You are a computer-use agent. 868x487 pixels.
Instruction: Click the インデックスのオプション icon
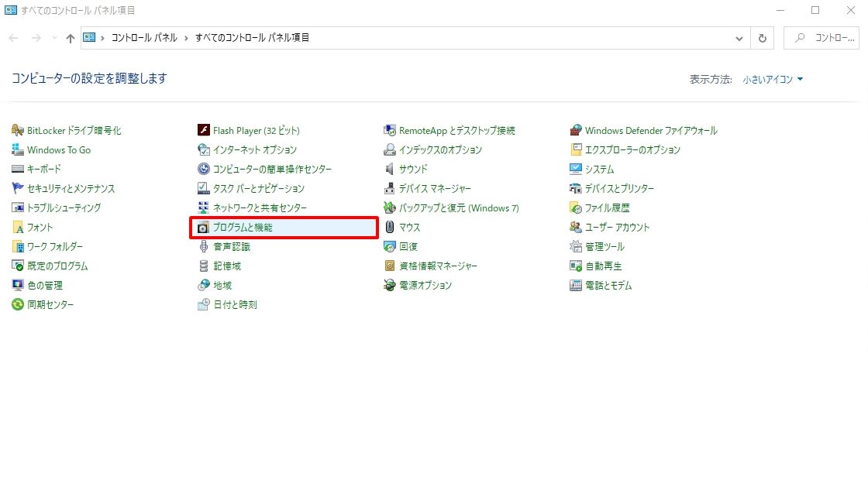(x=390, y=149)
